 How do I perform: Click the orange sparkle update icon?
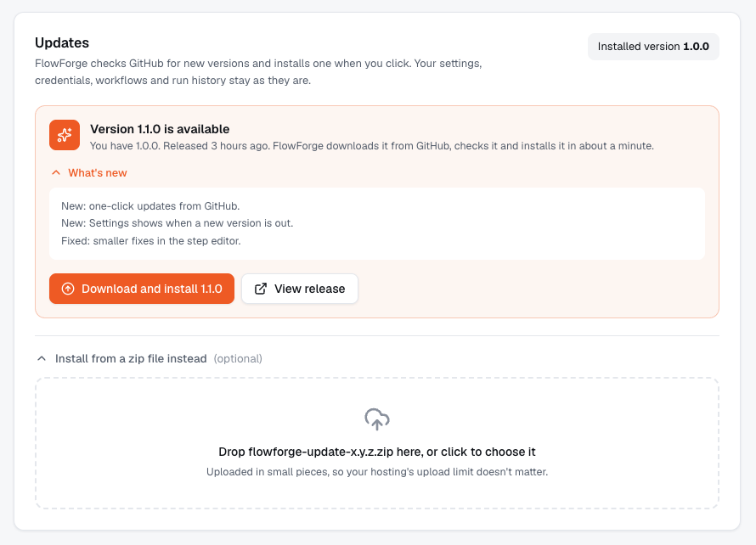tap(65, 135)
